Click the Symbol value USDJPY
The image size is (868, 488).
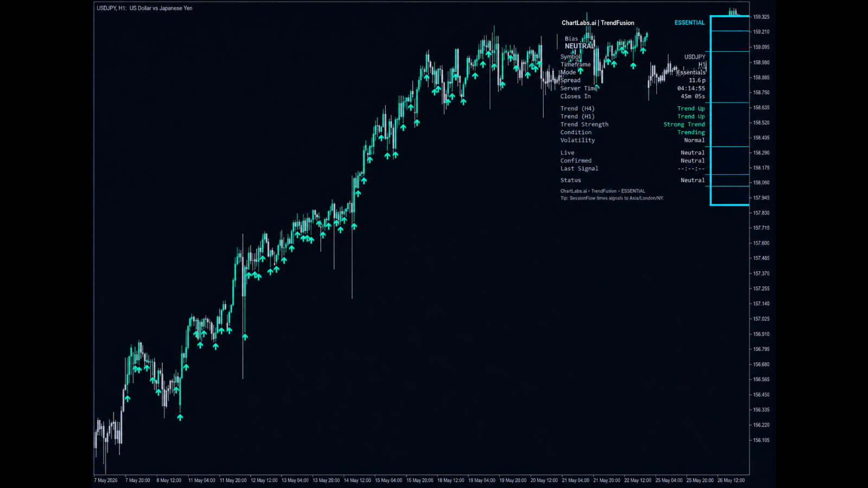(694, 57)
